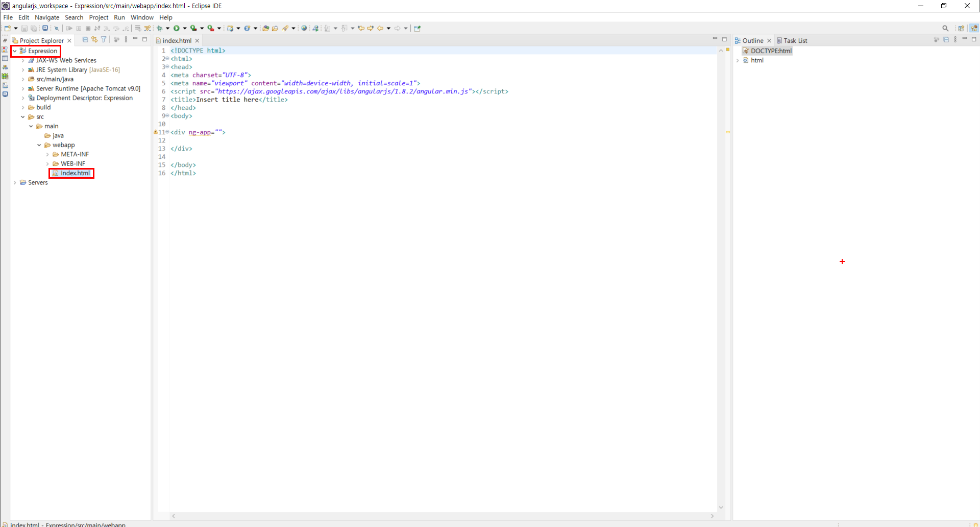Image resolution: width=980 pixels, height=527 pixels.
Task: Close the Outline view
Action: point(769,41)
